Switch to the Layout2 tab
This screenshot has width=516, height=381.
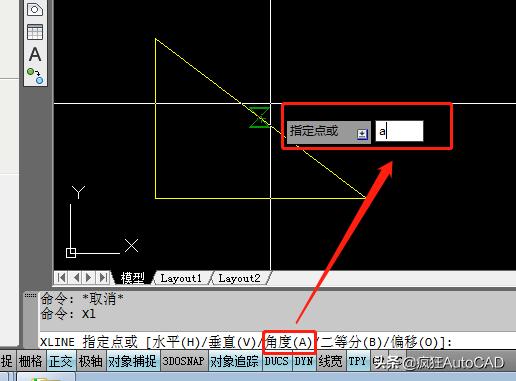coord(239,278)
